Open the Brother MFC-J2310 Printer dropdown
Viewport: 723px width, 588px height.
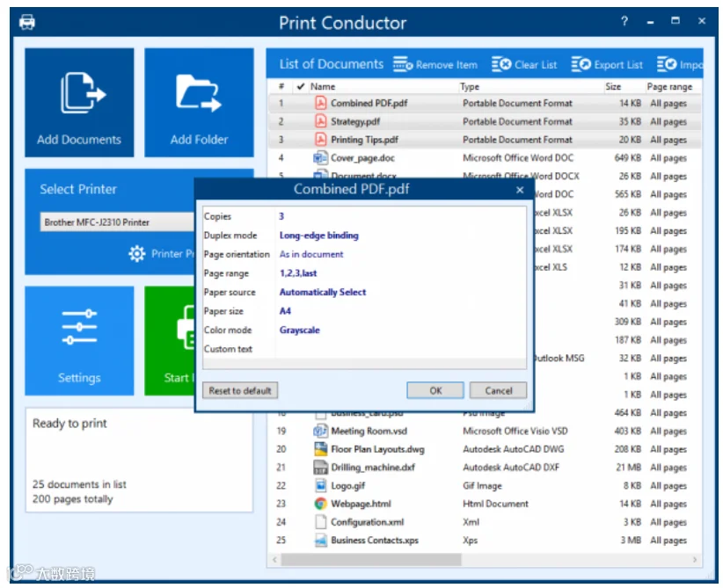119,222
